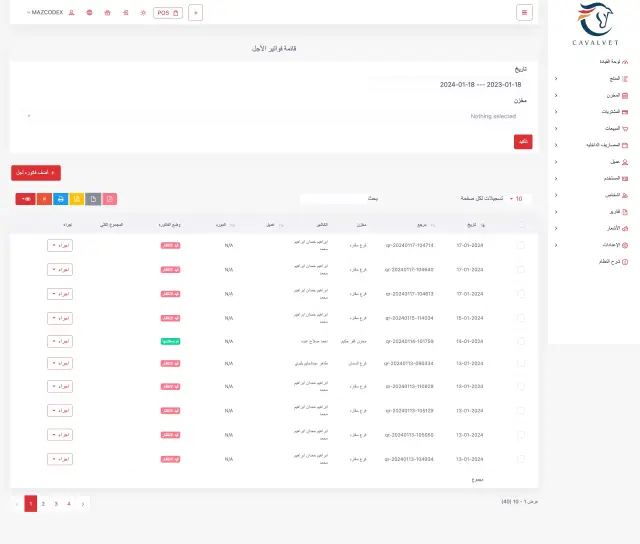Click the next page arrow after page 4
This screenshot has height=544, width=640.
pos(83,504)
